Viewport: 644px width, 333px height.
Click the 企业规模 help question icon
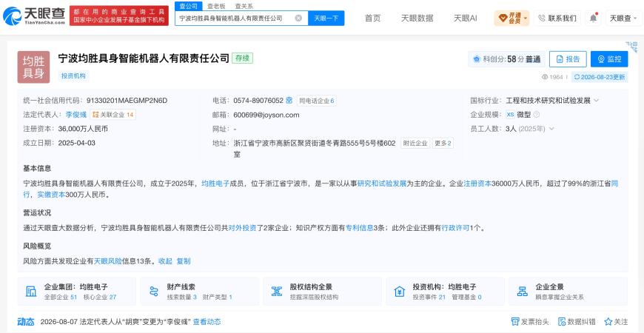coord(537,115)
